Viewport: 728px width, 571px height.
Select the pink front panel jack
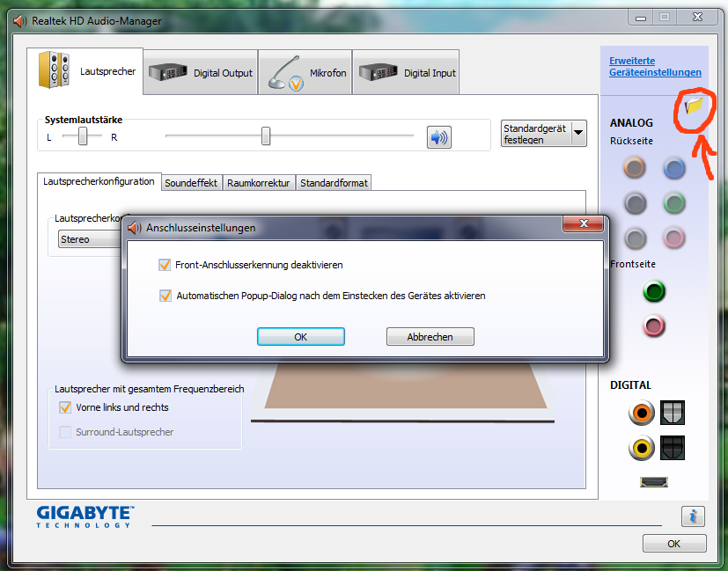click(x=654, y=326)
